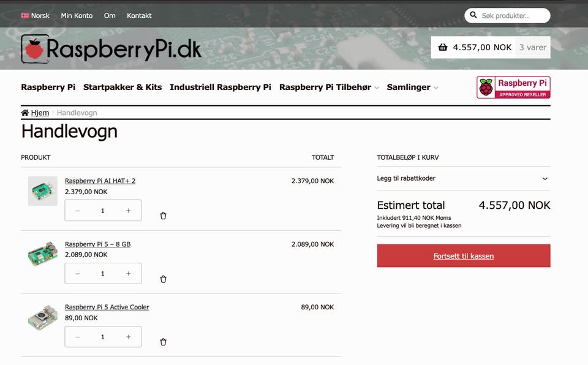The height and width of the screenshot is (365, 588).
Task: Click the RaspberryPi.dk logo
Action: point(111,49)
